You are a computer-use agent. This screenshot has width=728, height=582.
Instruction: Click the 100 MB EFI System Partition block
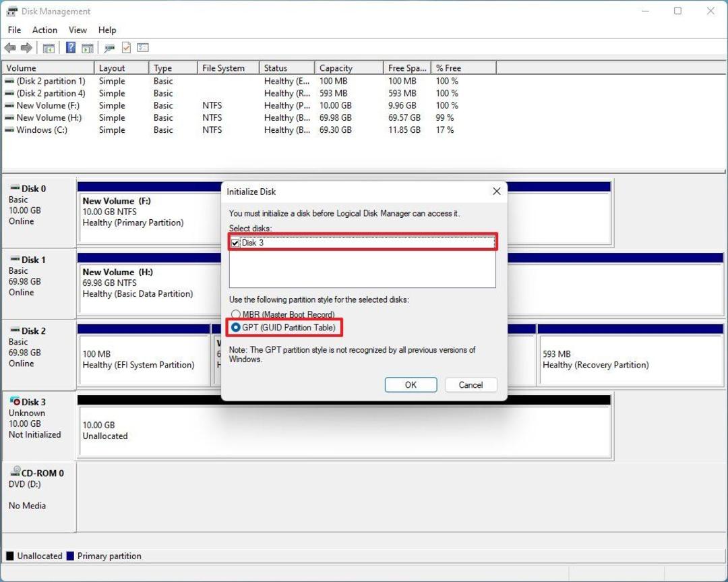point(144,359)
